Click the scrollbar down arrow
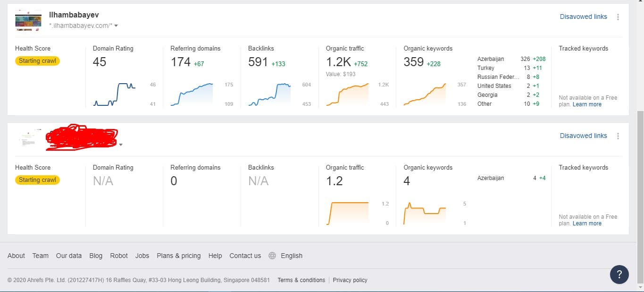The width and height of the screenshot is (644, 292). tap(640, 287)
